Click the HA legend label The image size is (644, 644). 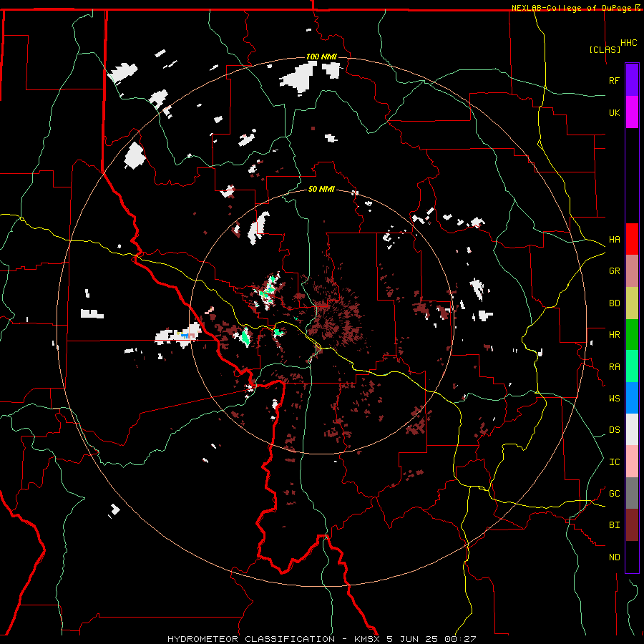pos(614,240)
